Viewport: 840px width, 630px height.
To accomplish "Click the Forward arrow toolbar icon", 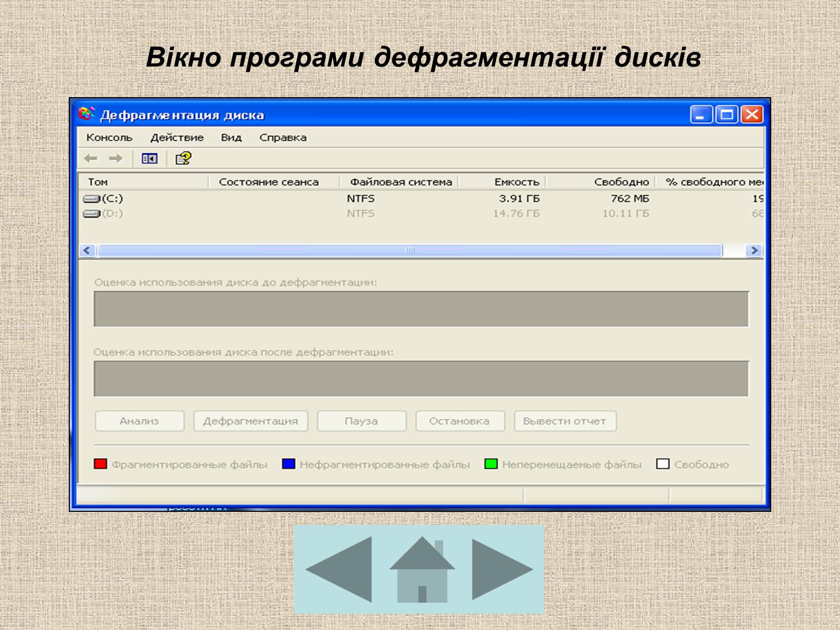I will [x=115, y=158].
